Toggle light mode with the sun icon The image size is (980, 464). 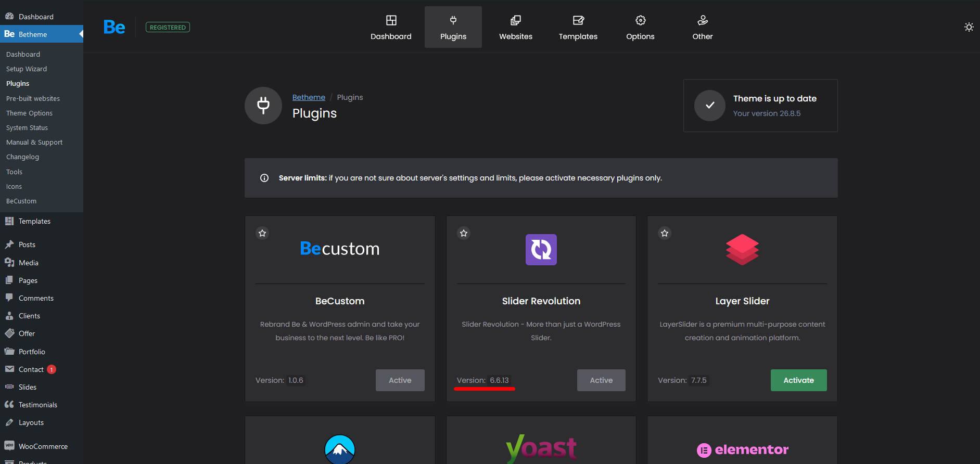pyautogui.click(x=969, y=27)
